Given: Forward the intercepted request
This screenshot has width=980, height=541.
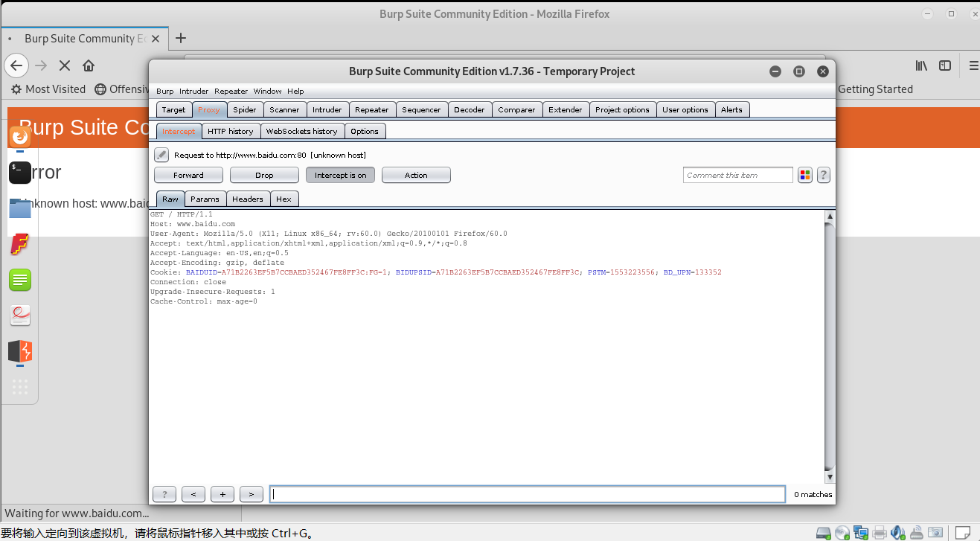Looking at the screenshot, I should 188,175.
